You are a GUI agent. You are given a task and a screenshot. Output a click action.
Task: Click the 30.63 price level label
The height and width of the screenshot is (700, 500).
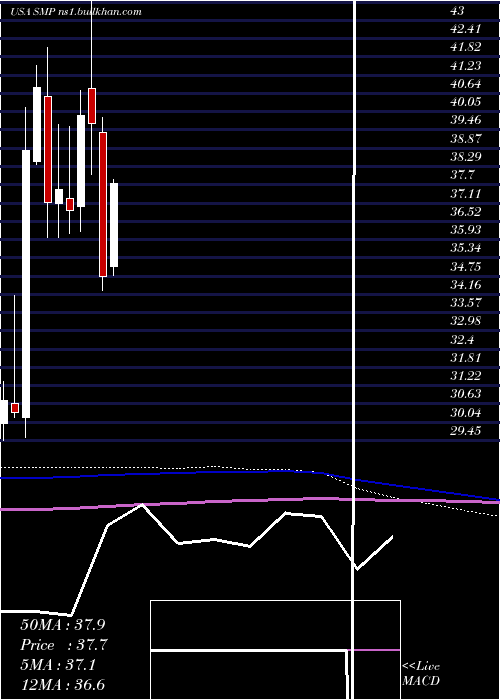pyautogui.click(x=466, y=394)
